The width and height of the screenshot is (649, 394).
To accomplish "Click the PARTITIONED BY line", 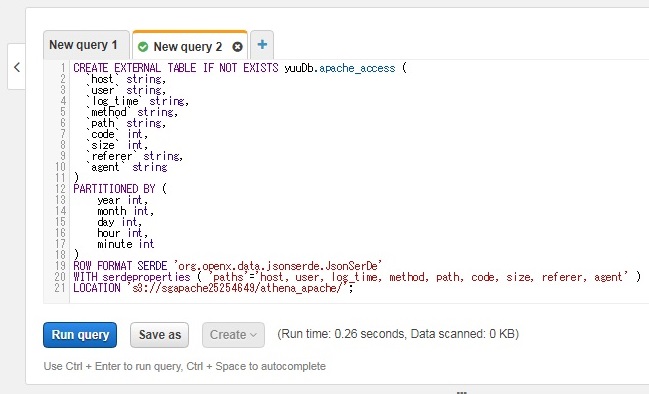I will (x=120, y=189).
